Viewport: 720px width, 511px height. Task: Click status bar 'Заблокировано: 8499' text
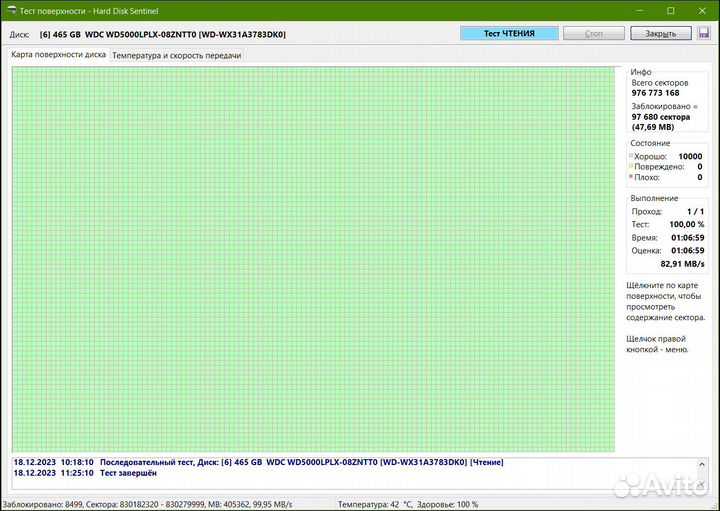pos(42,505)
